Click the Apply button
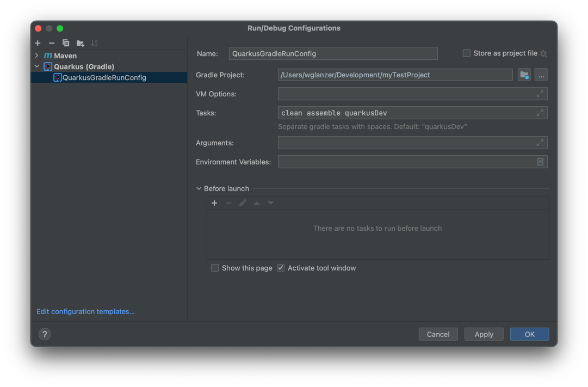The height and width of the screenshot is (387, 588). pyautogui.click(x=484, y=334)
